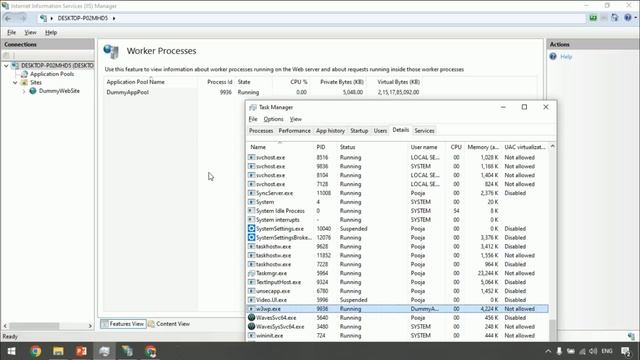Switch to the Performance tab

(x=294, y=131)
